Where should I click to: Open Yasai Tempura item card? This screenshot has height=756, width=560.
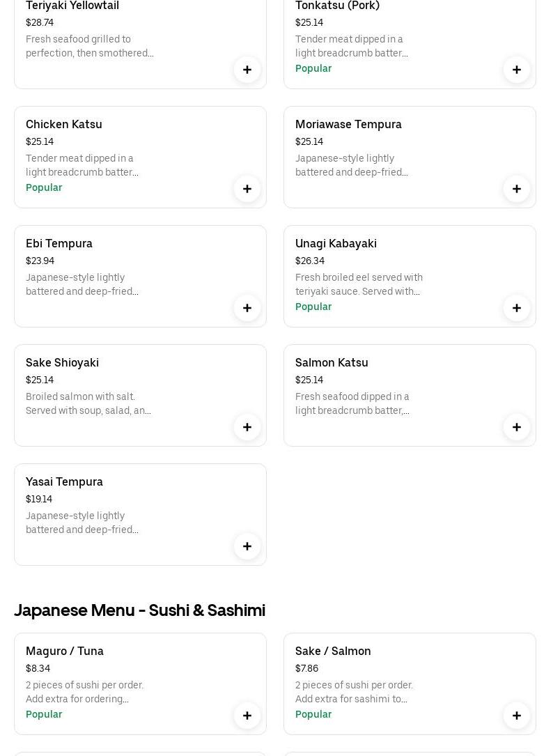(x=140, y=514)
